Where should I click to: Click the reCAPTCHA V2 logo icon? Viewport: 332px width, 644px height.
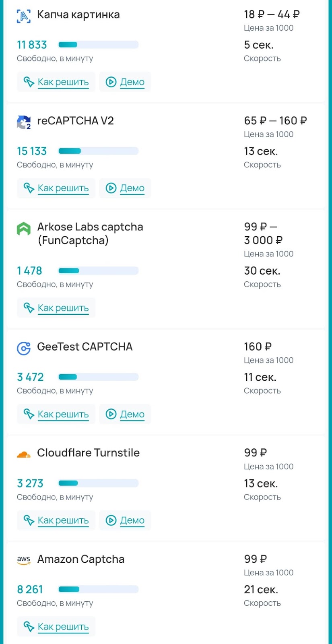pos(23,122)
